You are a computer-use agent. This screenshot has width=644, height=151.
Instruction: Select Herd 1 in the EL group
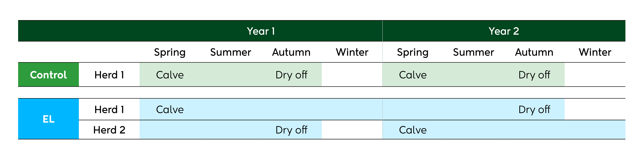click(109, 109)
